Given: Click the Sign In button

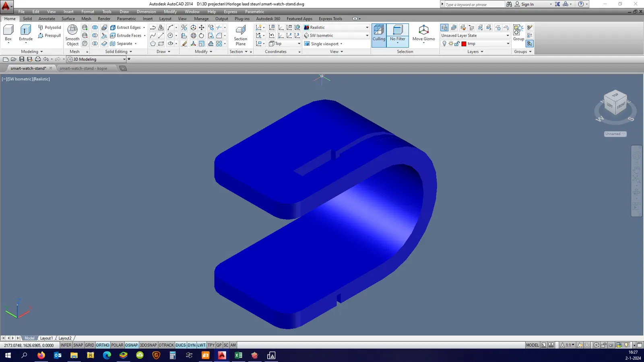Looking at the screenshot, I should (527, 4).
